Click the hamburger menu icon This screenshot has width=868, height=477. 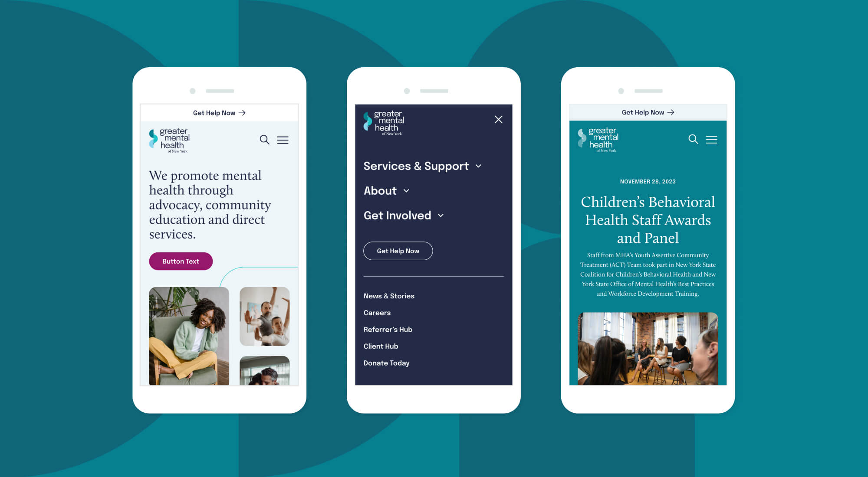click(283, 140)
